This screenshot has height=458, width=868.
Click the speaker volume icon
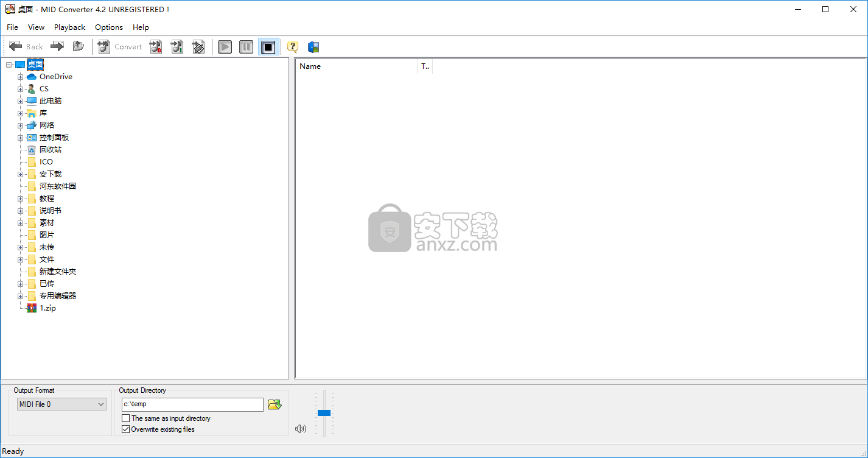300,429
